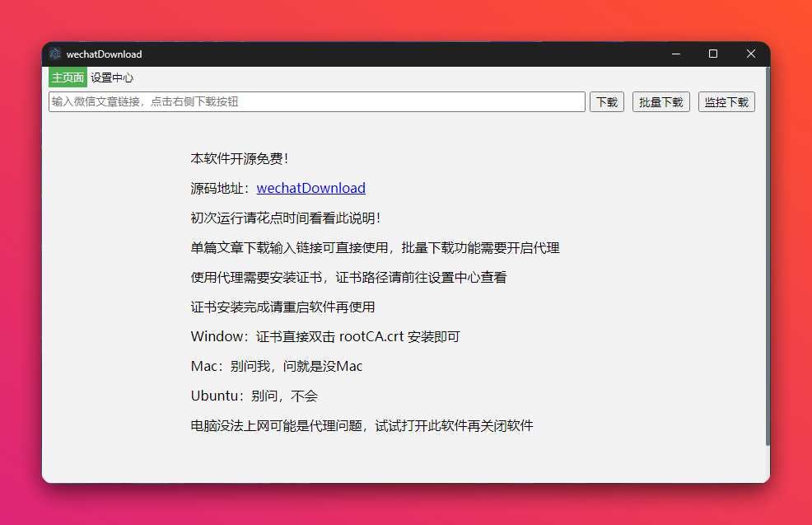Click the 监控下载 button
Image resolution: width=812 pixels, height=525 pixels.
(x=726, y=102)
